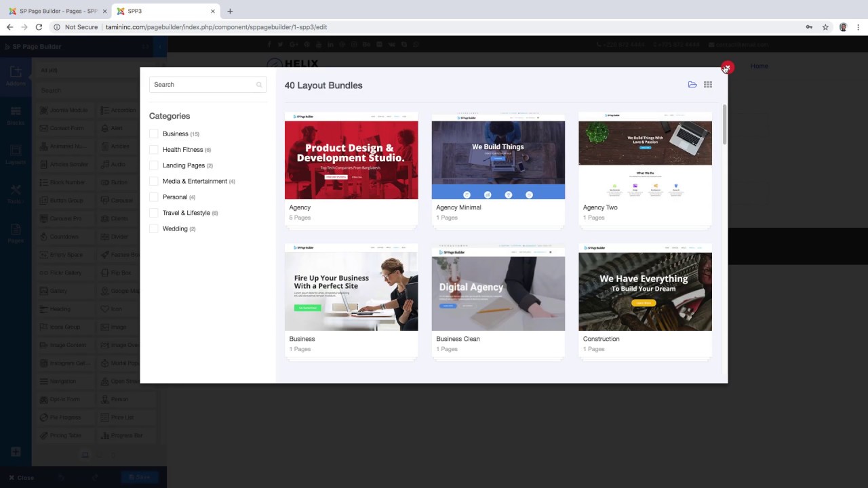The width and height of the screenshot is (868, 488).
Task: Select the Pie Progress addon
Action: (x=66, y=418)
